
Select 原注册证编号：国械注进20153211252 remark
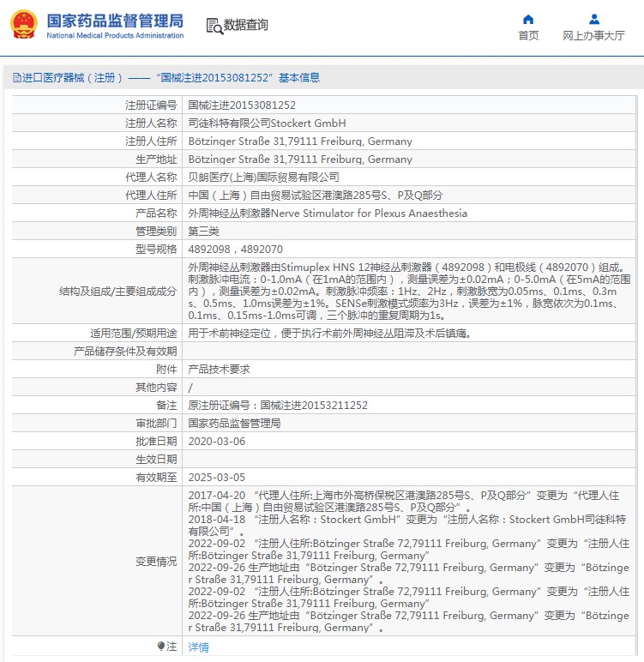[278, 406]
